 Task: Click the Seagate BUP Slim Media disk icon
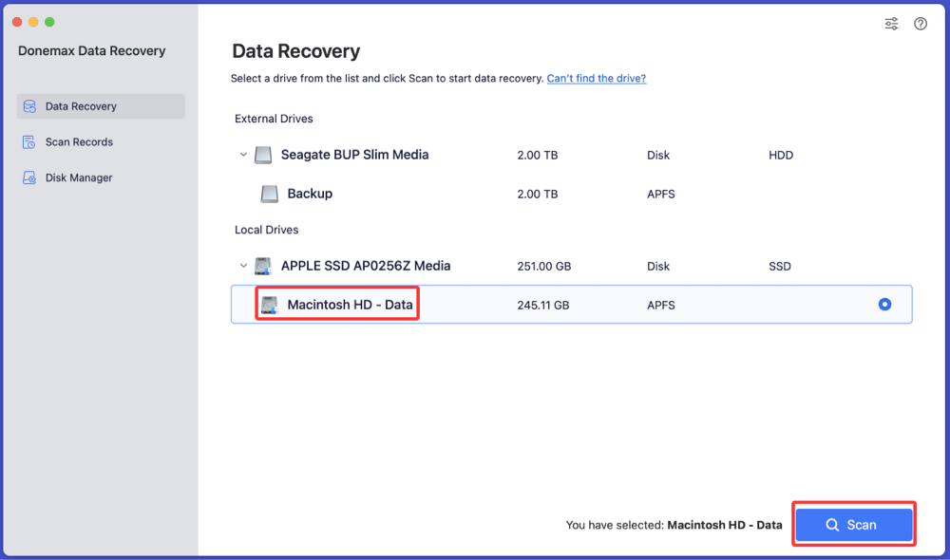coord(262,155)
